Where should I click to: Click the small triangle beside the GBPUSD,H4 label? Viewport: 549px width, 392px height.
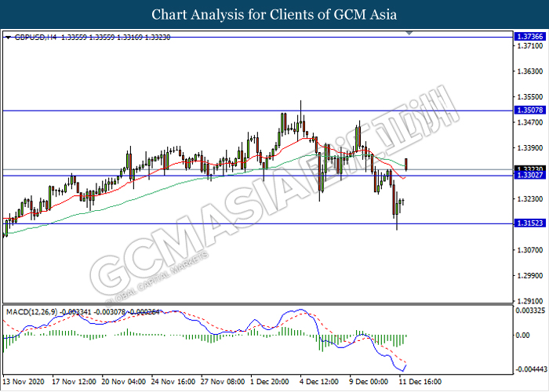[8, 38]
